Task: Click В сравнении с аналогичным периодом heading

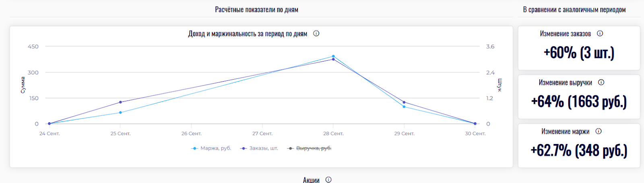Action: (x=574, y=10)
